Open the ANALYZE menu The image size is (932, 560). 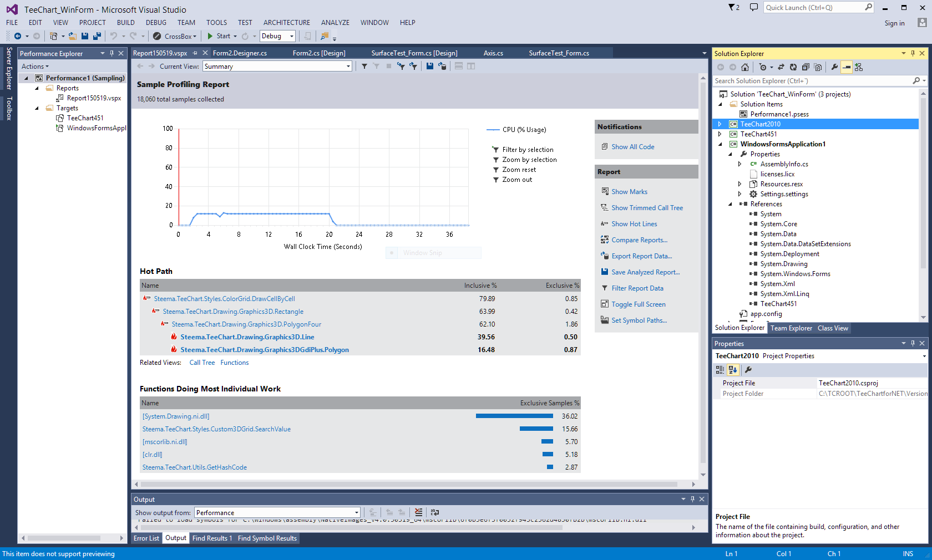[x=335, y=23]
